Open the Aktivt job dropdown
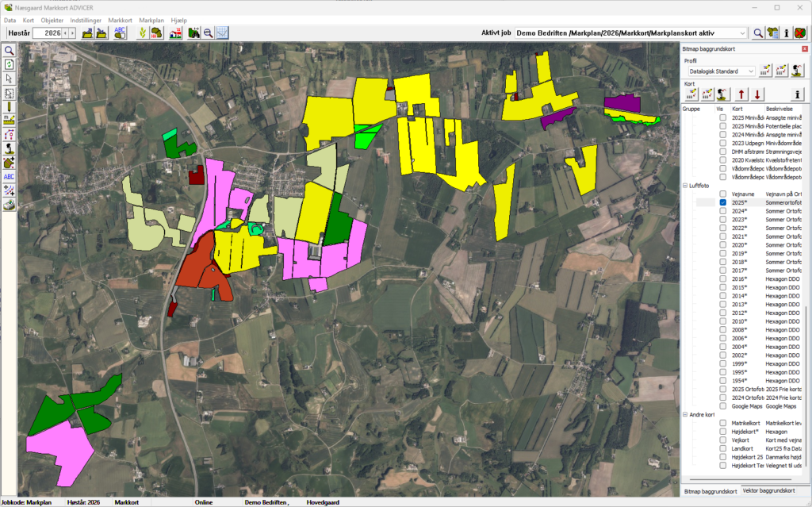812x507 pixels. [742, 33]
